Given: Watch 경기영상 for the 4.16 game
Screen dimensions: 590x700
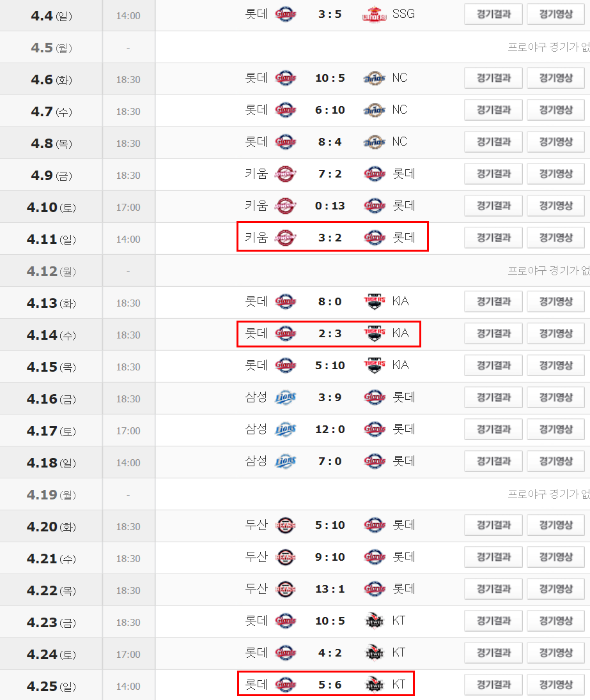Looking at the screenshot, I should click(555, 397).
